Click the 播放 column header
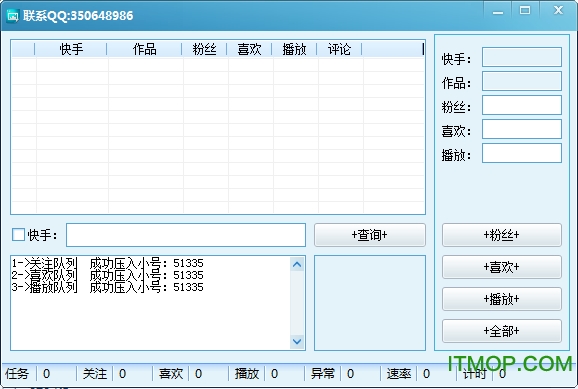Viewport: 578px width, 389px height. point(294,49)
